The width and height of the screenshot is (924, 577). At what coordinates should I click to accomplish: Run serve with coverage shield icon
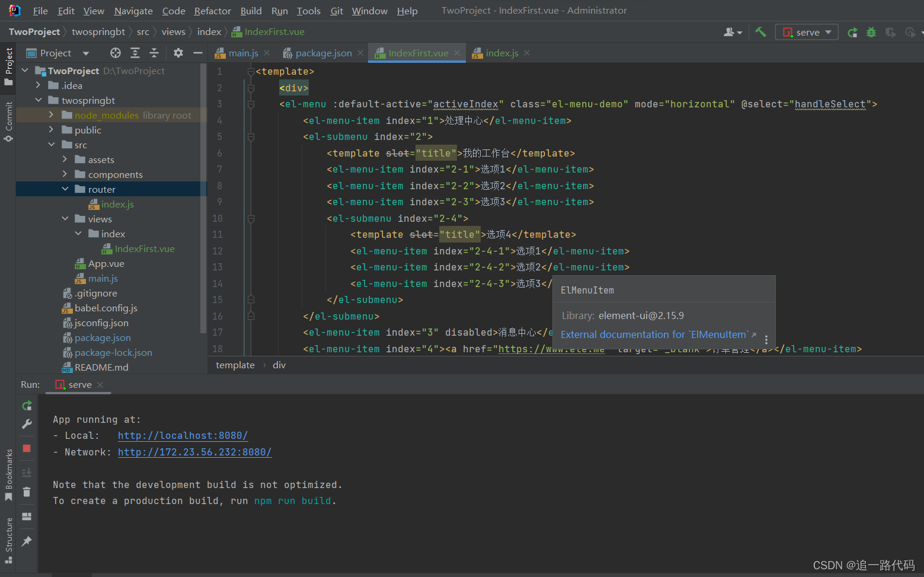pyautogui.click(x=891, y=32)
